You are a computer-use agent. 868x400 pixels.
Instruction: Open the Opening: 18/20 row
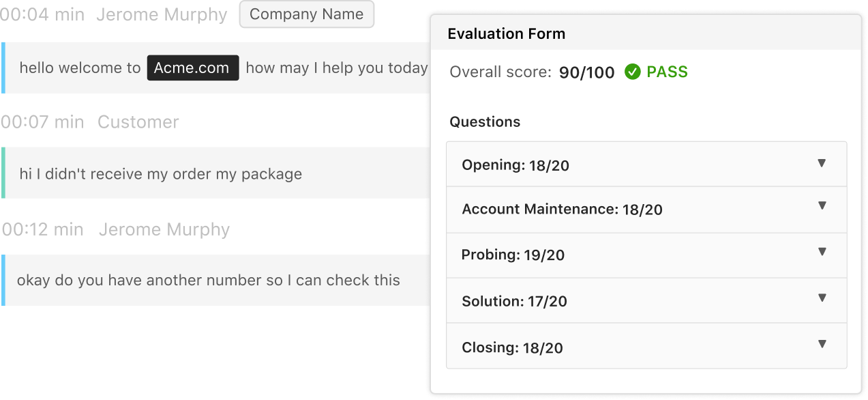(x=646, y=165)
